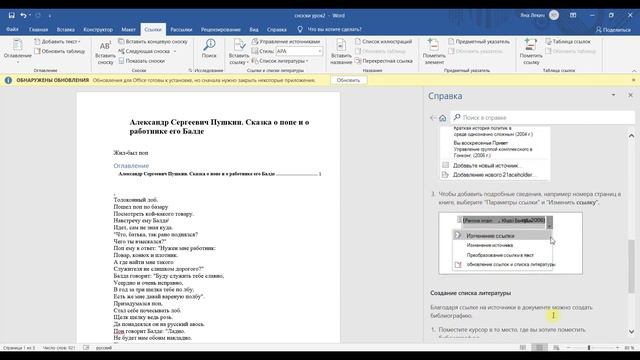Click Перекрестная ссылка
Screen dimensions: 640x360
(x=384, y=61)
